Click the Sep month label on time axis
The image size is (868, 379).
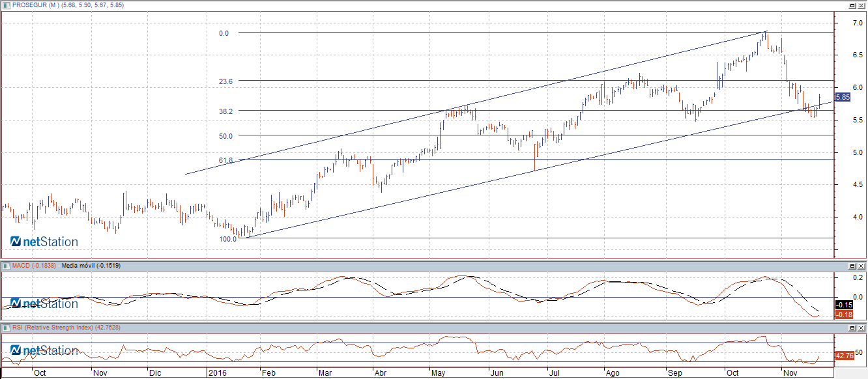(x=674, y=374)
